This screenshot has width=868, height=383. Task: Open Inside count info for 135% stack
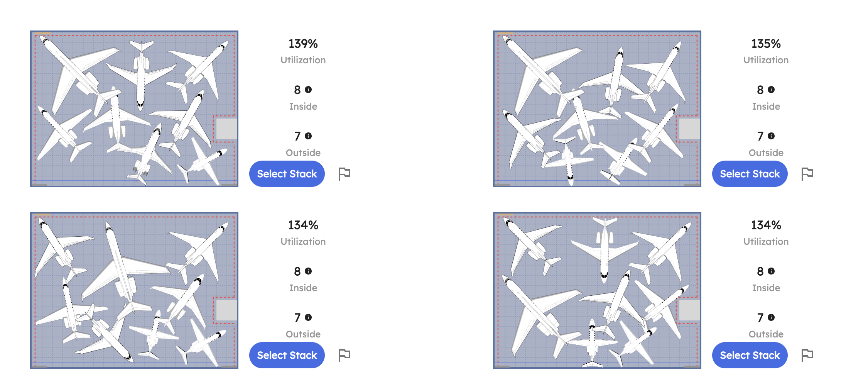pos(771,90)
